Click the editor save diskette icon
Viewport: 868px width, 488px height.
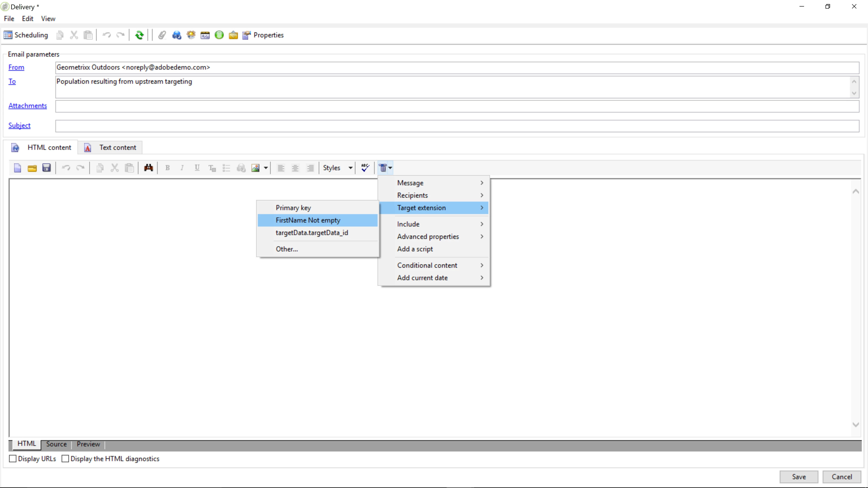coord(47,168)
